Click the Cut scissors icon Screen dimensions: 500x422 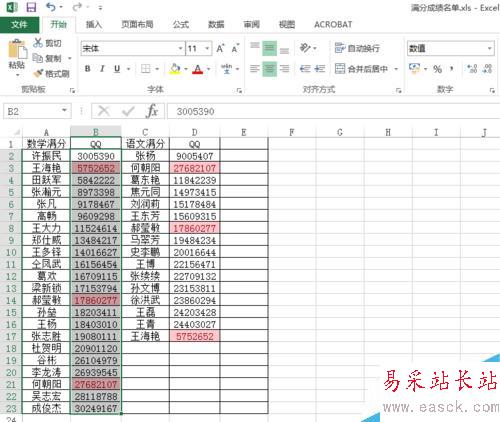tap(38, 43)
